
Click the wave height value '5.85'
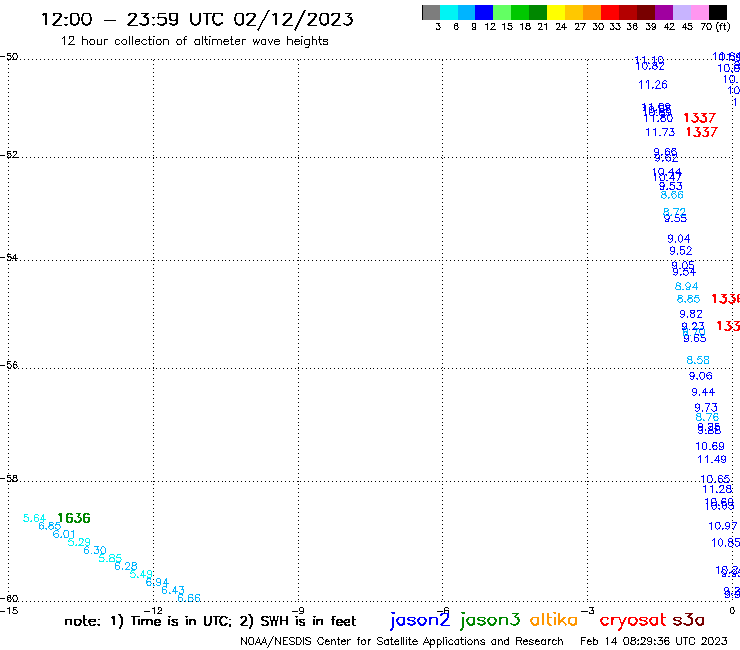110,558
